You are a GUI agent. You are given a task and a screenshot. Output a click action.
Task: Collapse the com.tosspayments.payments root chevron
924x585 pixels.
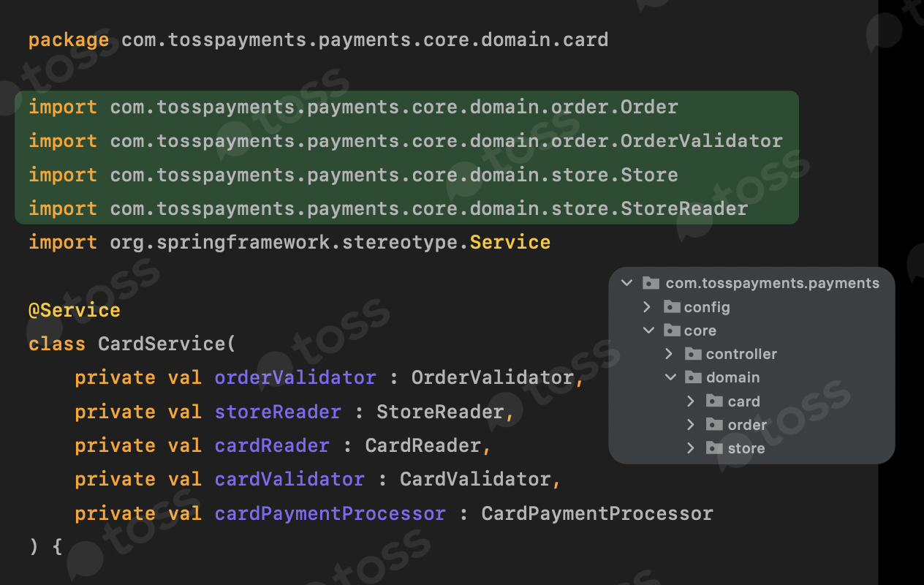point(626,283)
